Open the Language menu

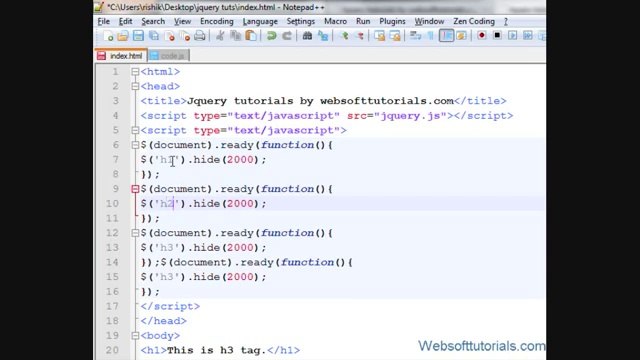click(x=260, y=21)
